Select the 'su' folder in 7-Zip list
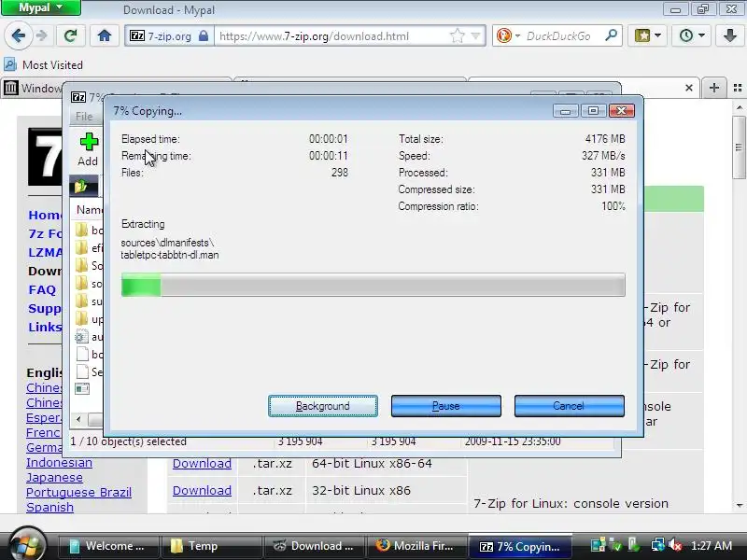 click(89, 301)
